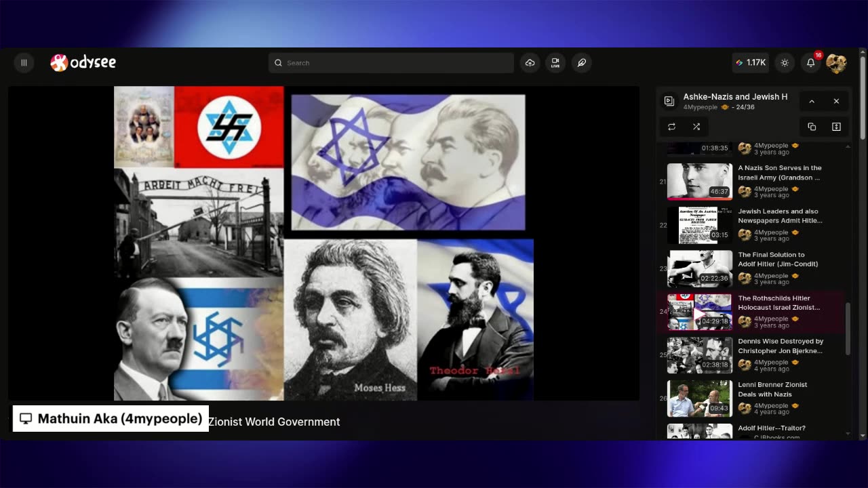This screenshot has width=868, height=488.
Task: Toggle playlist loop
Action: (671, 127)
